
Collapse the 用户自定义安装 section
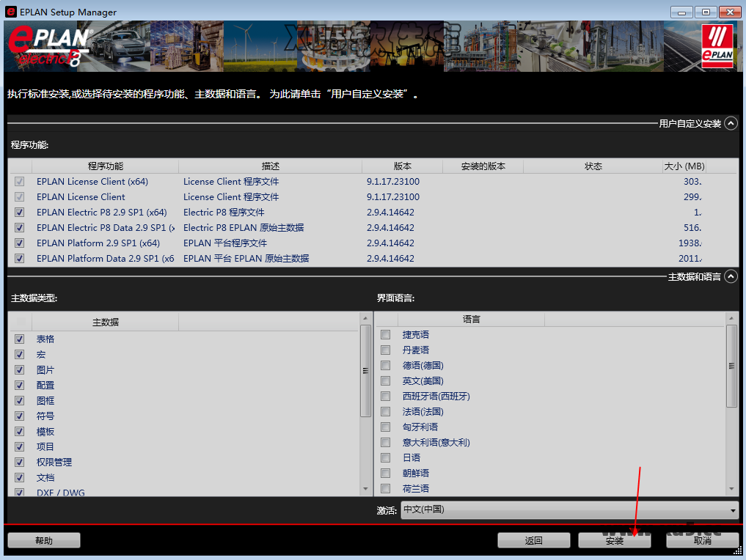731,123
